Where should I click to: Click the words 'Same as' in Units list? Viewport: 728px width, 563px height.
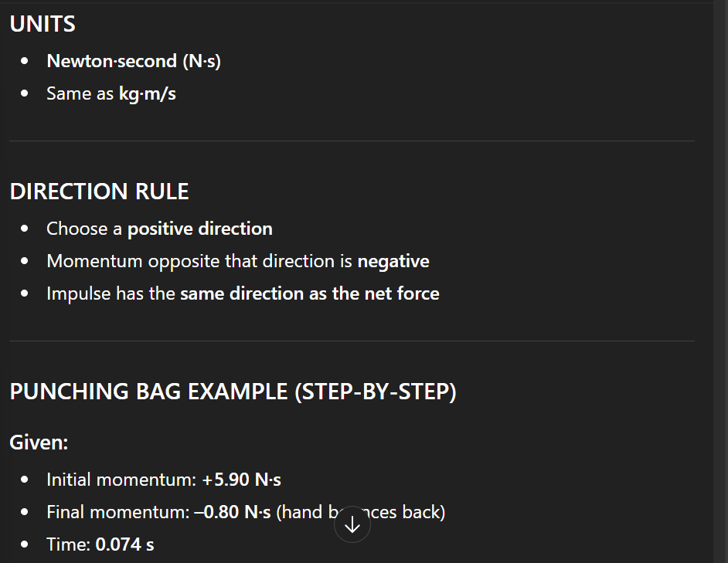pyautogui.click(x=80, y=93)
